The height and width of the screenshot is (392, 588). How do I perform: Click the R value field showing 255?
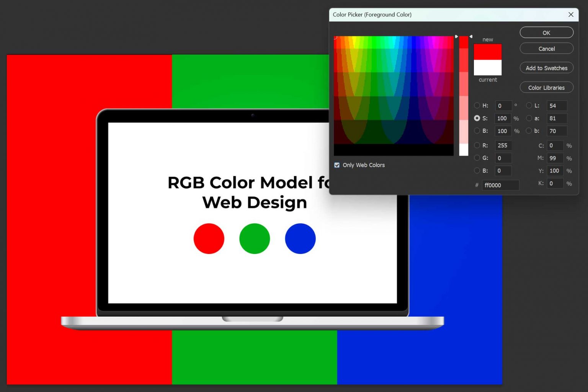[x=503, y=145]
